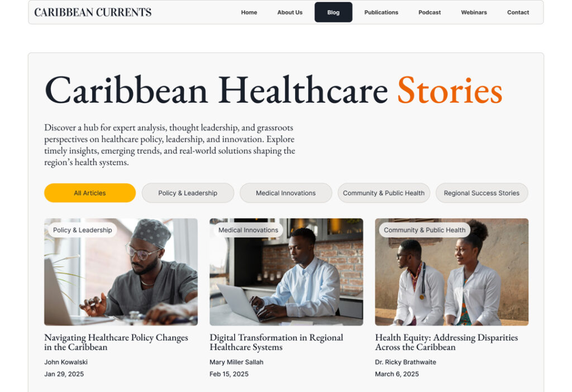Open the two-doctors Health Equity image
This screenshot has width=572, height=392.
click(x=451, y=272)
